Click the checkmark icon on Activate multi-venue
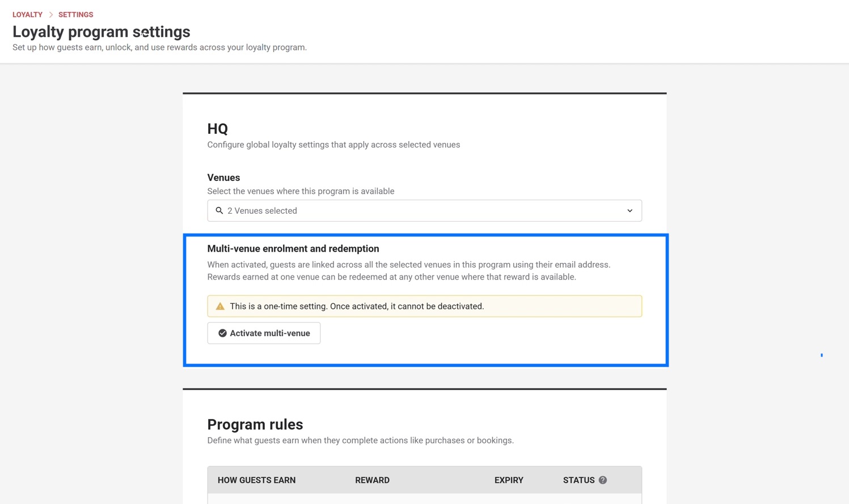Viewport: 849px width, 504px height. point(222,333)
